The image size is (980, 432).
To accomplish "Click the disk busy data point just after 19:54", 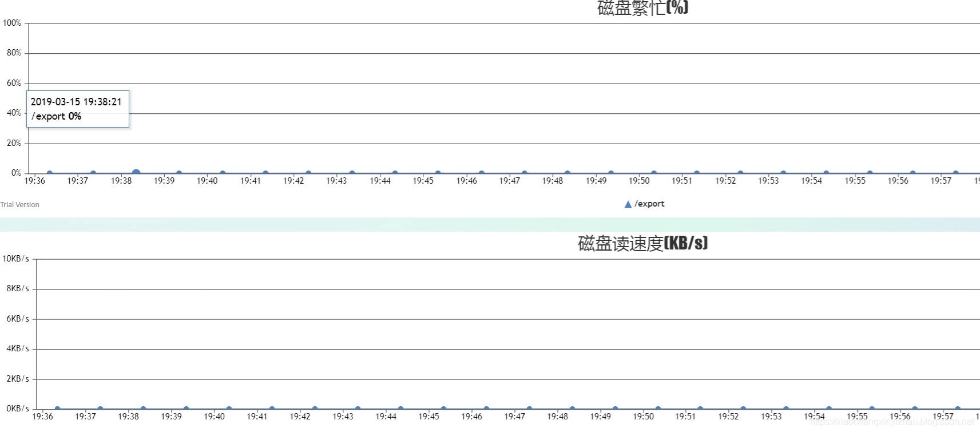I will (826, 173).
